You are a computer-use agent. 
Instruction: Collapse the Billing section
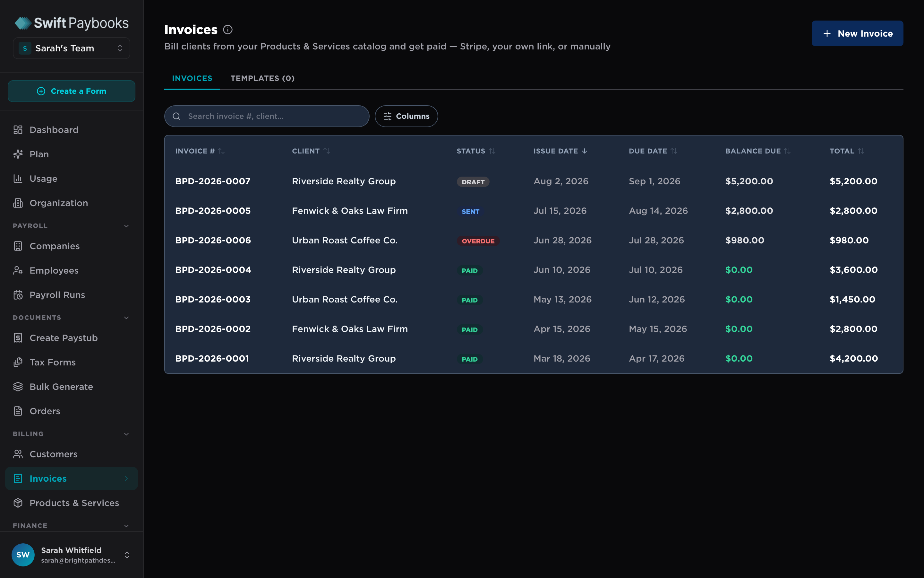point(126,434)
